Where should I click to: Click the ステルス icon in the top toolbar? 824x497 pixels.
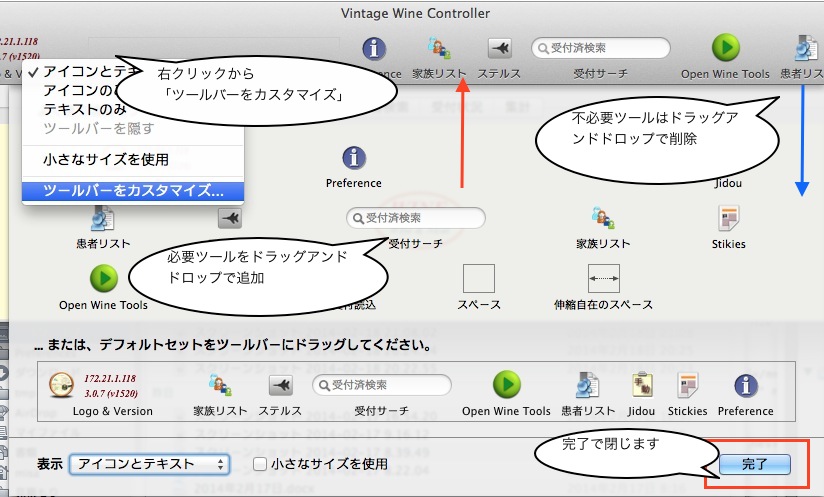coord(499,48)
